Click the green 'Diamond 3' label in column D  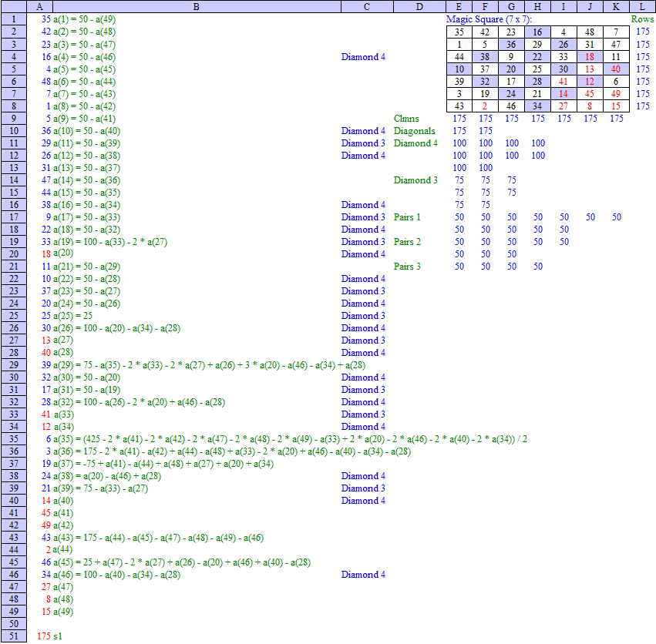415,180
